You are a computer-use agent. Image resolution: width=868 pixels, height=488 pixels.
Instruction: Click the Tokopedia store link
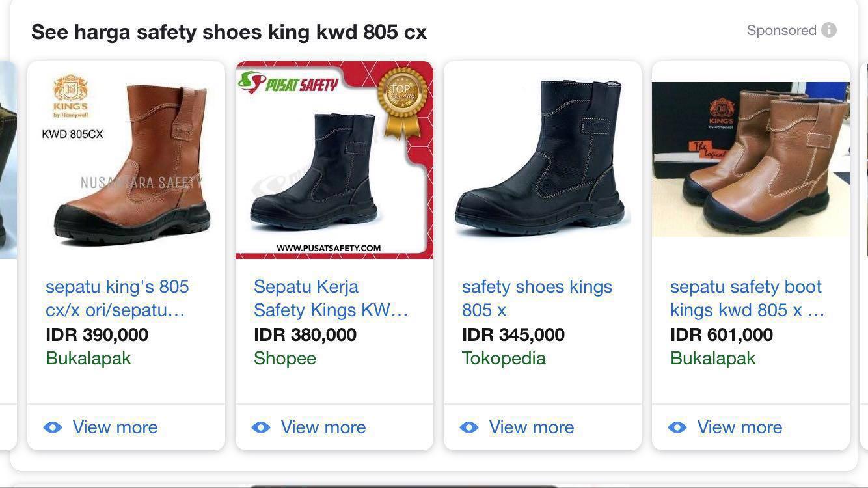click(x=503, y=358)
